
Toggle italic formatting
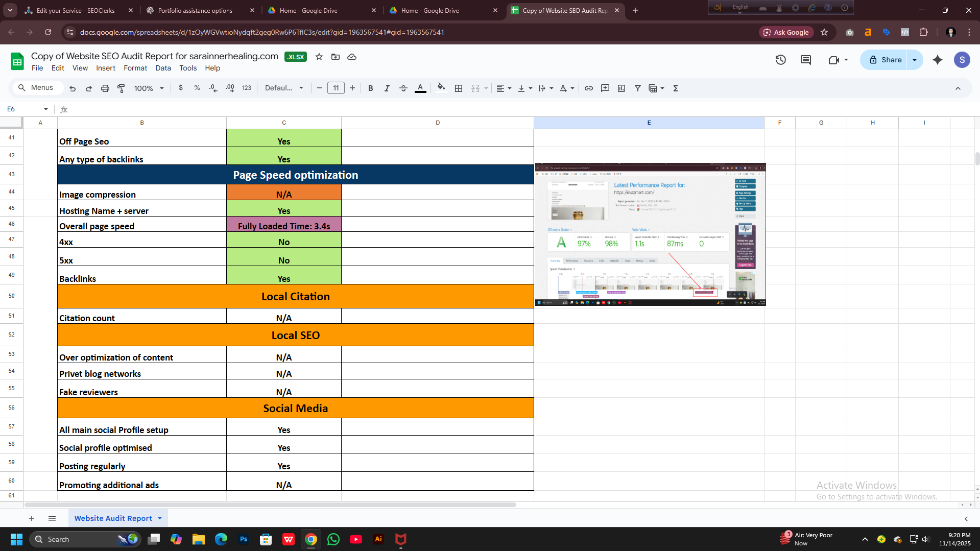coord(387,88)
